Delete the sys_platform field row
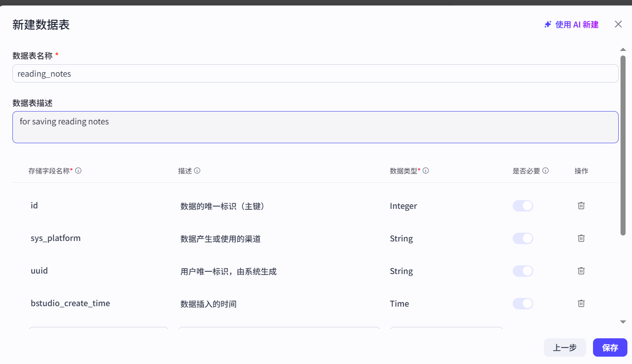This screenshot has height=364, width=632. click(581, 238)
